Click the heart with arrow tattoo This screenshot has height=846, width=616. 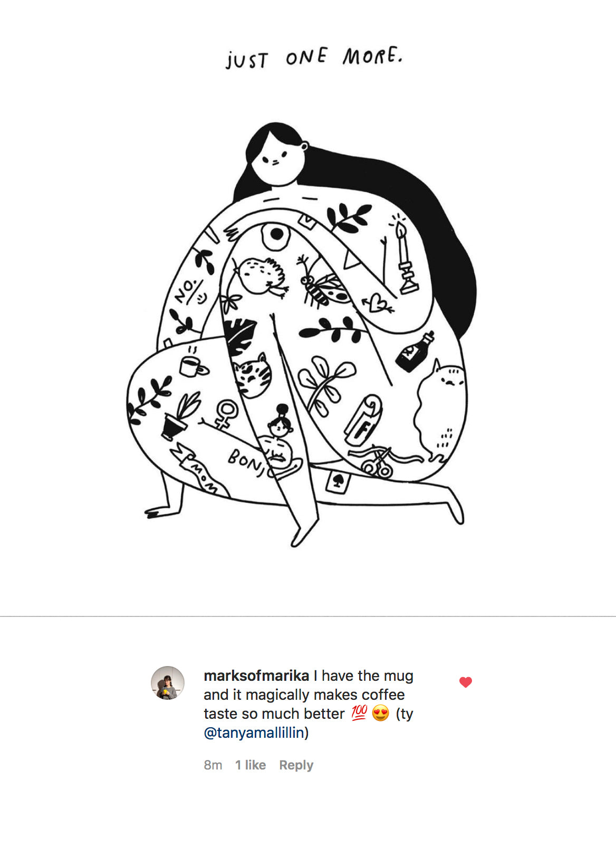pos(378,303)
